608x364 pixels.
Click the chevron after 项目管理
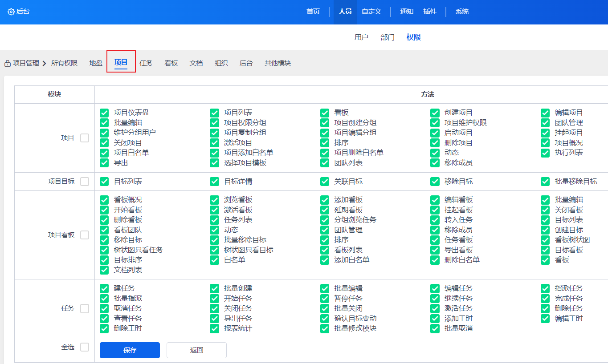pyautogui.click(x=45, y=64)
